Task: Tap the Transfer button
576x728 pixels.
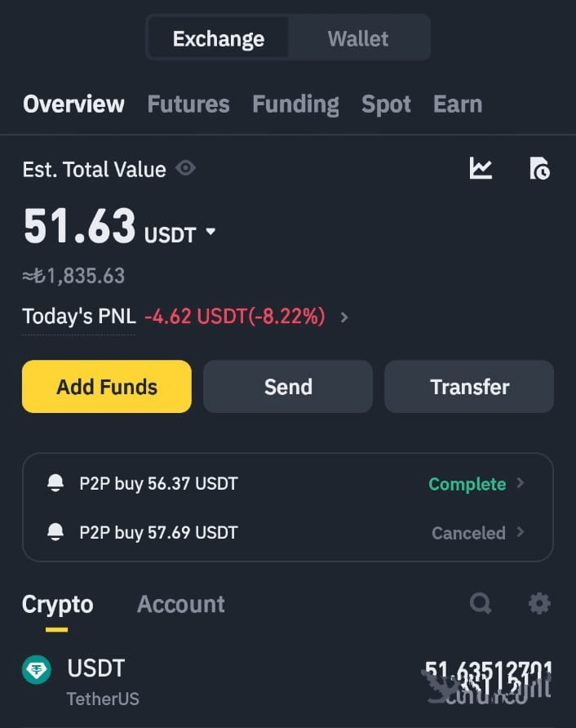Action: point(469,387)
